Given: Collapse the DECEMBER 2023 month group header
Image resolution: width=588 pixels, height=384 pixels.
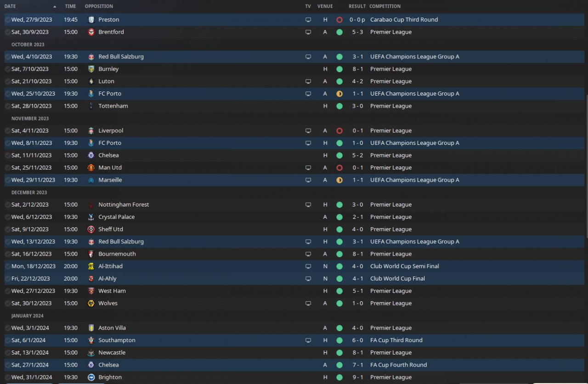Looking at the screenshot, I should pyautogui.click(x=29, y=193).
